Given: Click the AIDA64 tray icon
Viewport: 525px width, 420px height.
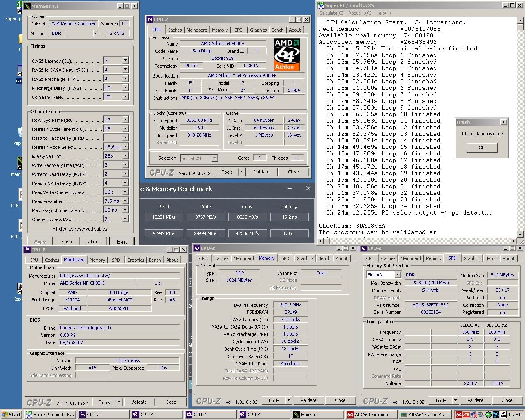Looking at the screenshot, I should coord(459,415).
